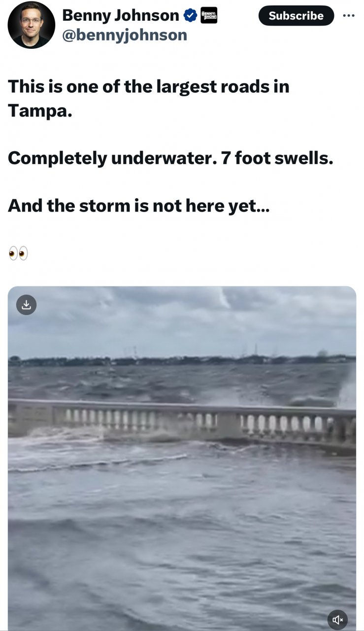Click the distant shoreline in the video
Image resolution: width=364 pixels, height=631 pixels.
point(182,360)
